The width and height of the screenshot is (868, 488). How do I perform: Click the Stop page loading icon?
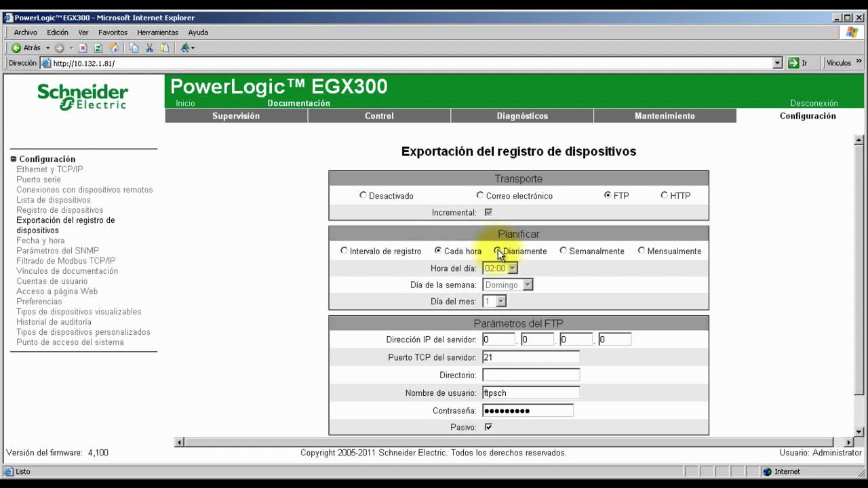pos(83,48)
